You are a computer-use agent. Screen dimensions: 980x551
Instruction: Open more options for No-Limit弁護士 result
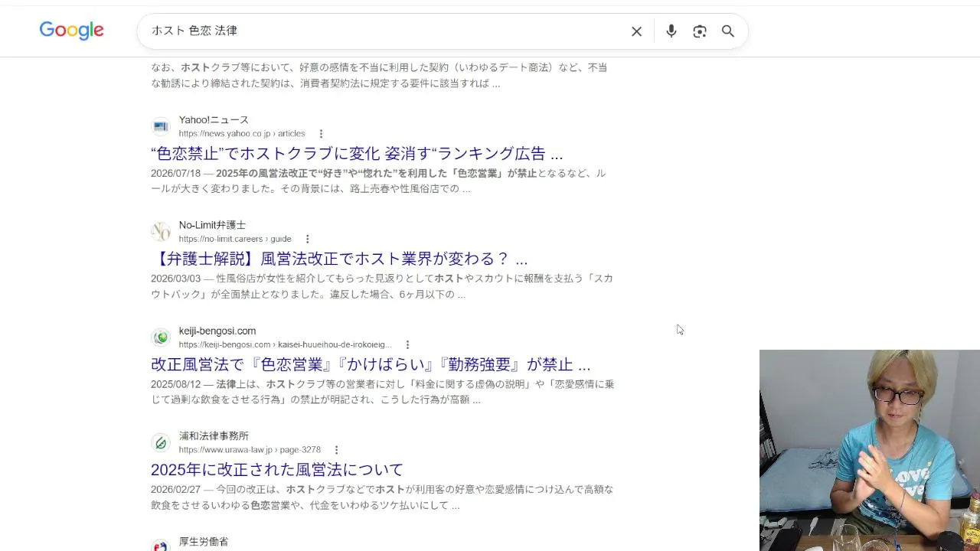pos(308,240)
